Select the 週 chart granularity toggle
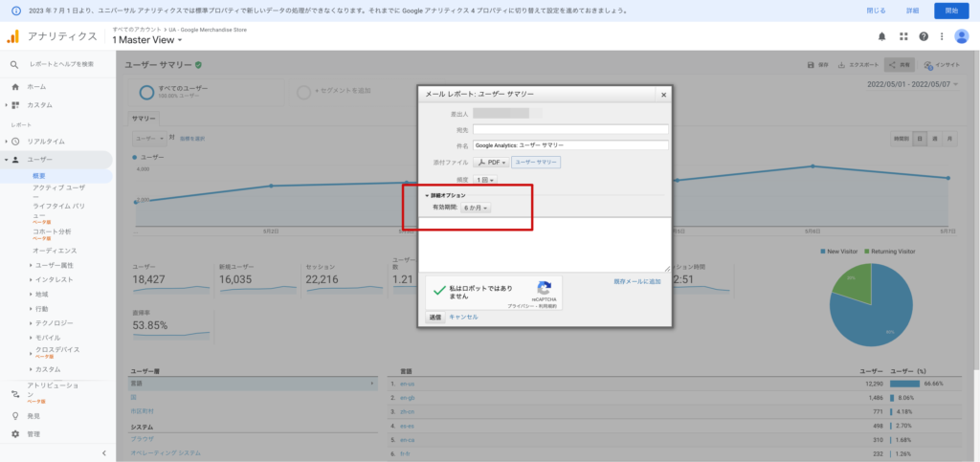This screenshot has height=462, width=980. tap(934, 139)
